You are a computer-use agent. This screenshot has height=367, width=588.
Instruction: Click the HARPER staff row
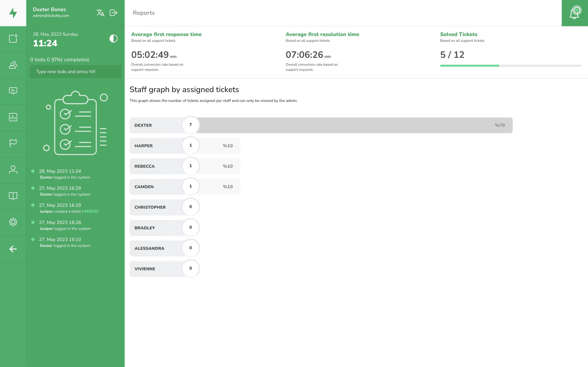click(x=185, y=146)
